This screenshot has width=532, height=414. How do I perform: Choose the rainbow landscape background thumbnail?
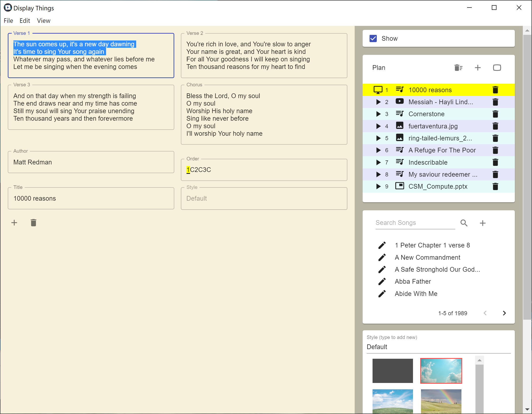click(x=441, y=401)
